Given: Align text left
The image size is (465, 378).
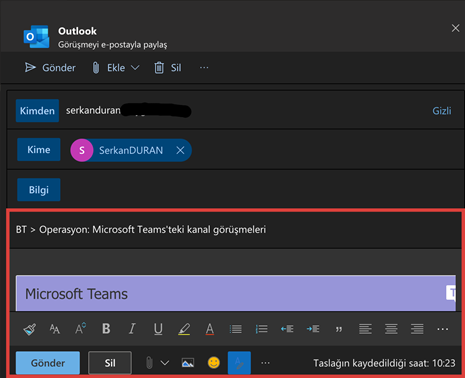Looking at the screenshot, I should tap(365, 329).
